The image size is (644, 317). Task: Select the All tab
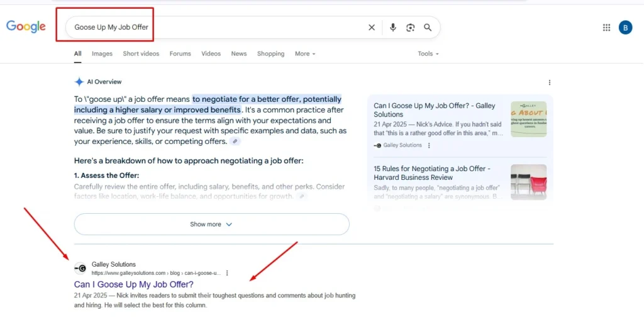pyautogui.click(x=77, y=54)
